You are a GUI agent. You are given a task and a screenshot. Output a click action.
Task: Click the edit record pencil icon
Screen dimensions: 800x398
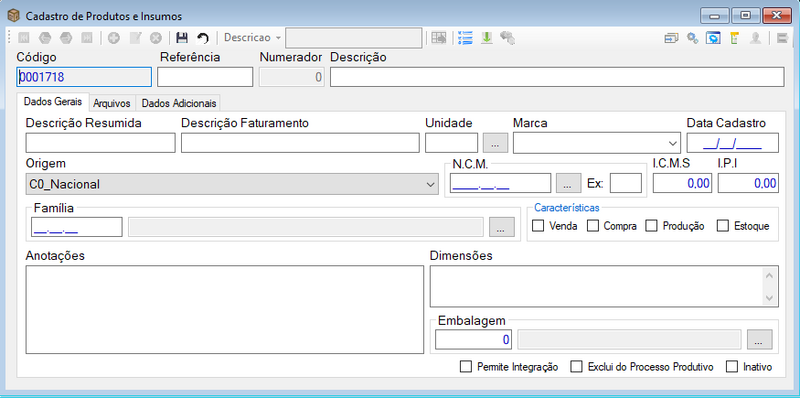(135, 38)
